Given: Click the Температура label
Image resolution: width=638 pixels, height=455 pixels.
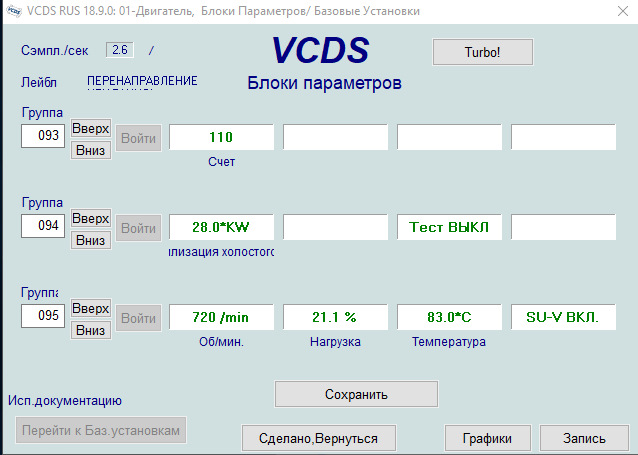Looking at the screenshot, I should [x=449, y=342].
